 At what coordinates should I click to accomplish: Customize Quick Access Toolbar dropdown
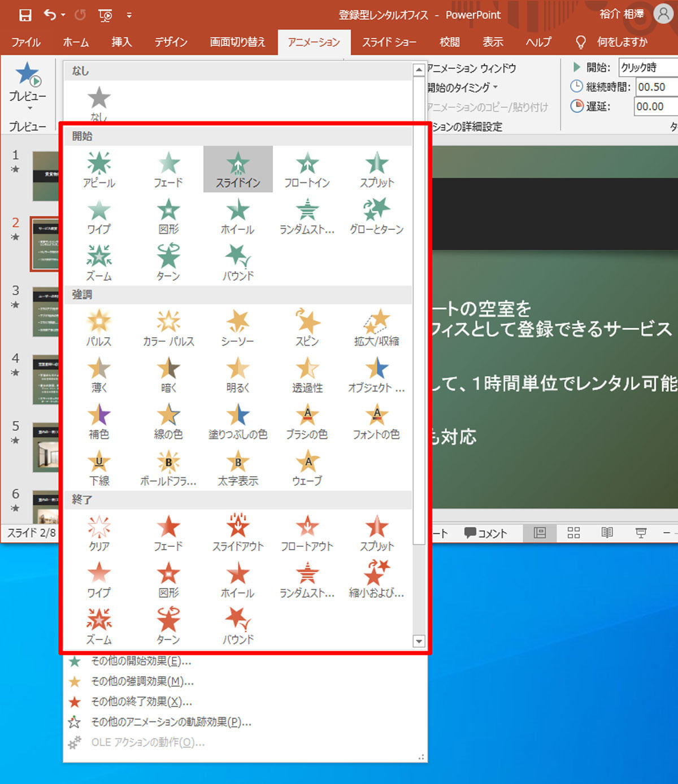coord(129,15)
